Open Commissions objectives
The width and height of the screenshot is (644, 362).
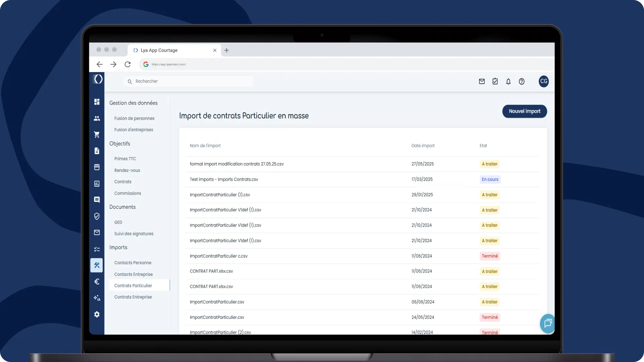pyautogui.click(x=127, y=193)
